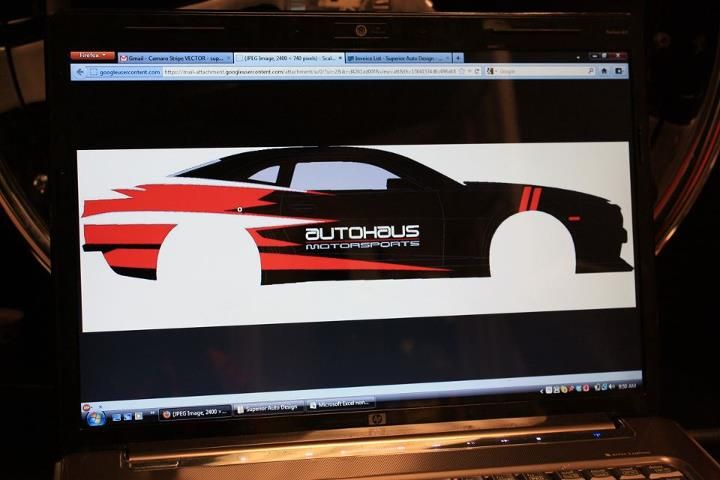This screenshot has height=480, width=720.
Task: Switch to the Invoice List Superior Auto Design tab
Action: pos(399,58)
